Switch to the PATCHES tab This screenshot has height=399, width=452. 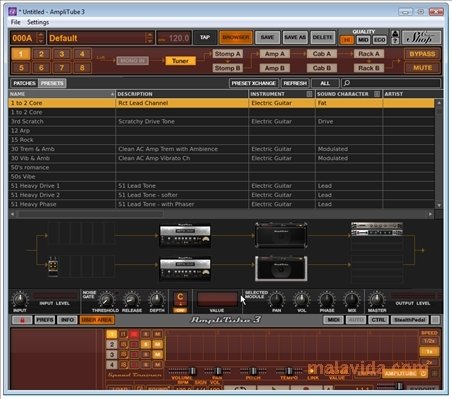coord(24,83)
